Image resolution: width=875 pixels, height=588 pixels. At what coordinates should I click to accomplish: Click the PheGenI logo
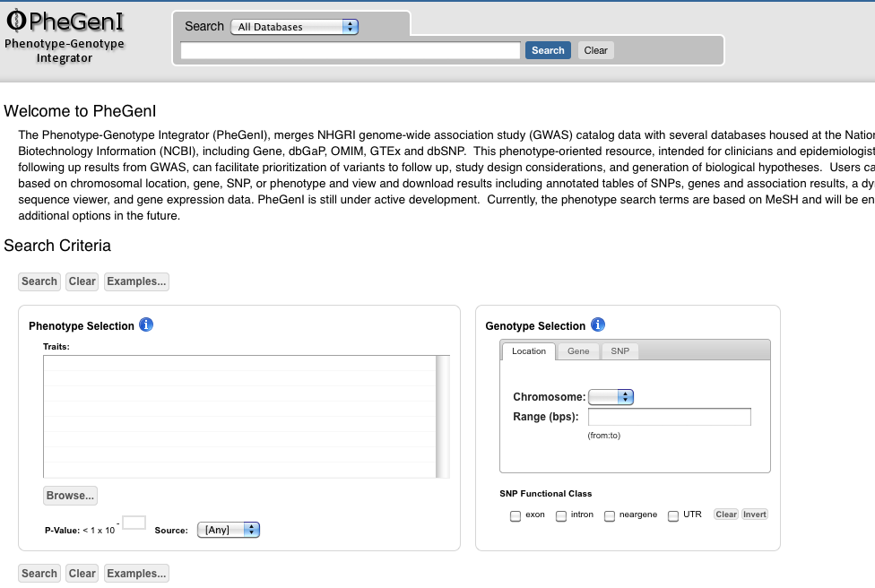[x=65, y=22]
